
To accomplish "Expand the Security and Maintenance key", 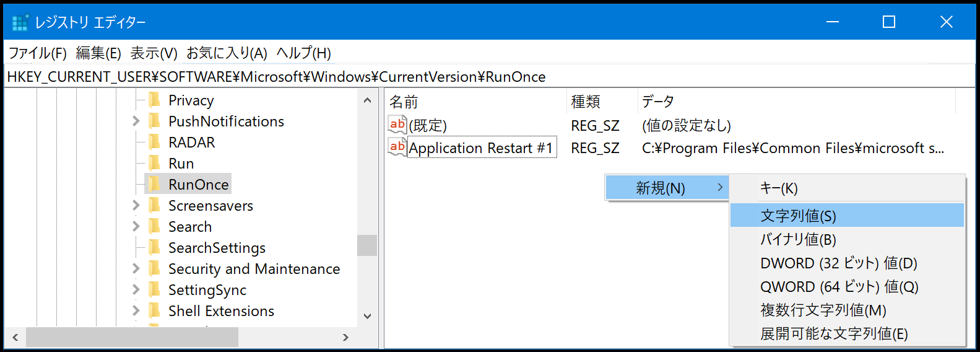I will point(136,269).
